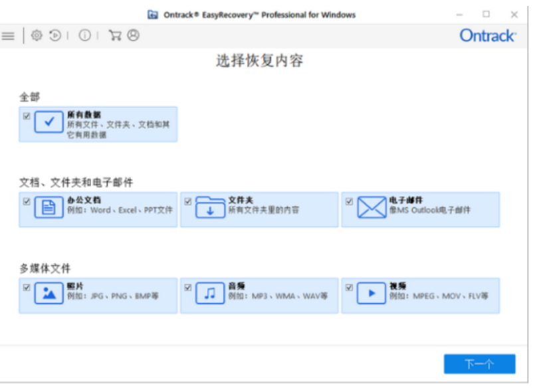Toggle the 音频 checkbox
This screenshot has height=392, width=545.
[x=188, y=287]
